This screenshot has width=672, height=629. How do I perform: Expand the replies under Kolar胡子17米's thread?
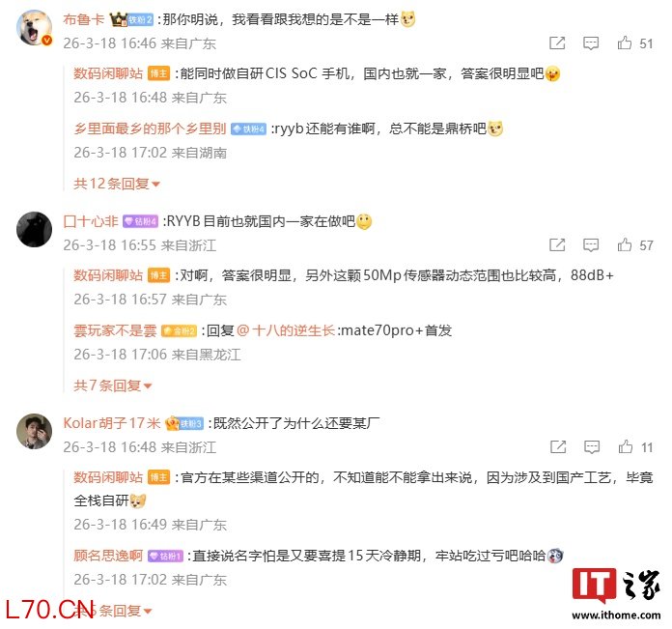[113, 610]
